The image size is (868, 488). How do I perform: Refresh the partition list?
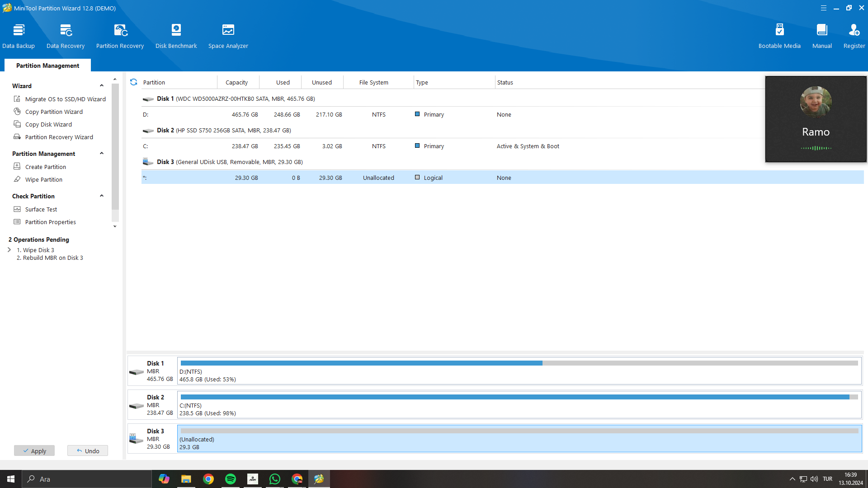[x=133, y=82]
